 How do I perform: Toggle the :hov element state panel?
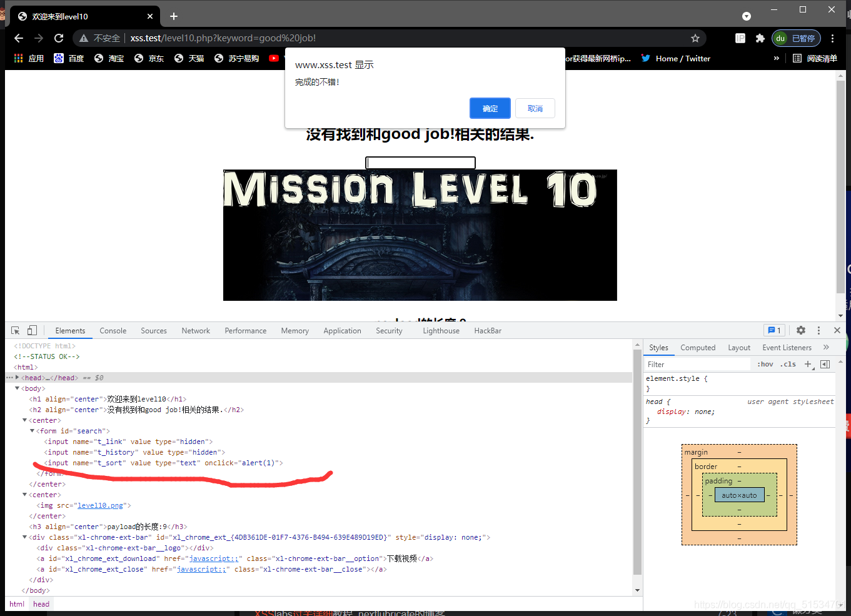click(765, 364)
